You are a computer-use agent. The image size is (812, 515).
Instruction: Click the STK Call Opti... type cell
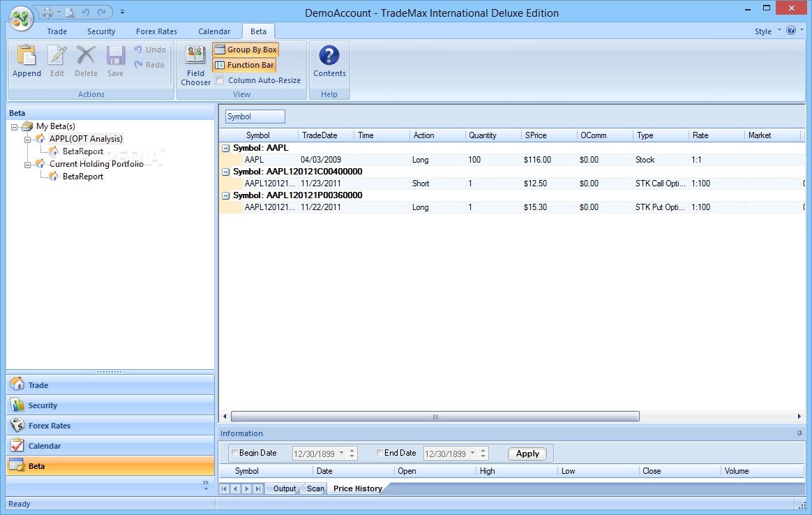point(661,184)
